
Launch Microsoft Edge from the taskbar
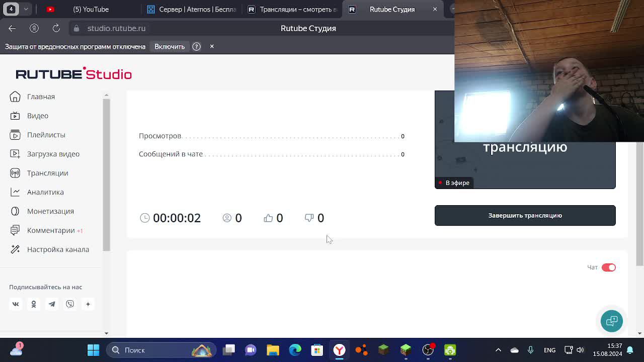[295, 350]
